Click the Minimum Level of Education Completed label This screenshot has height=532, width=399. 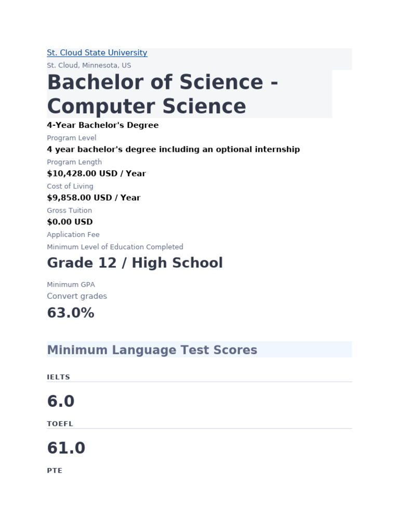click(115, 247)
